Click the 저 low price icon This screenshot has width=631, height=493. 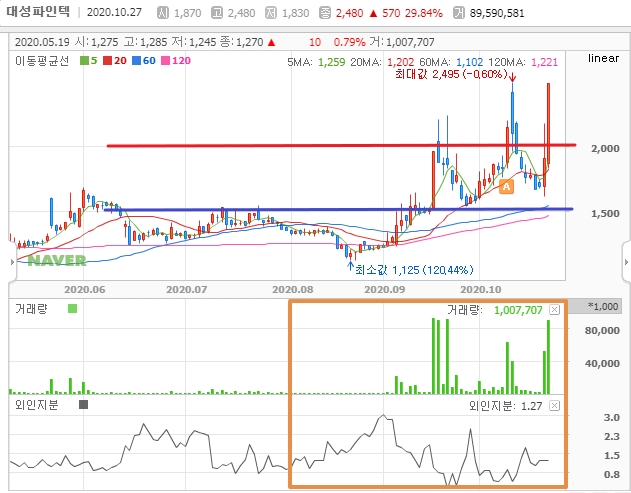[x=270, y=13]
